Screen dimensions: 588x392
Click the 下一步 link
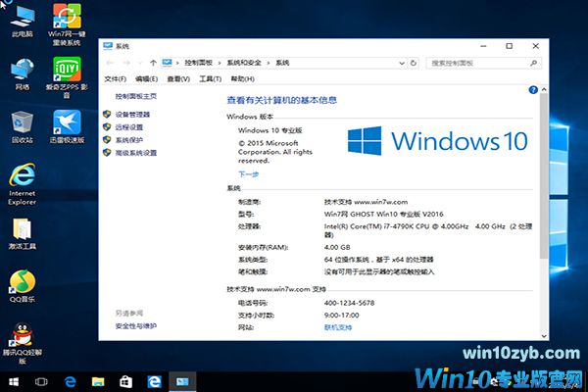(x=248, y=174)
